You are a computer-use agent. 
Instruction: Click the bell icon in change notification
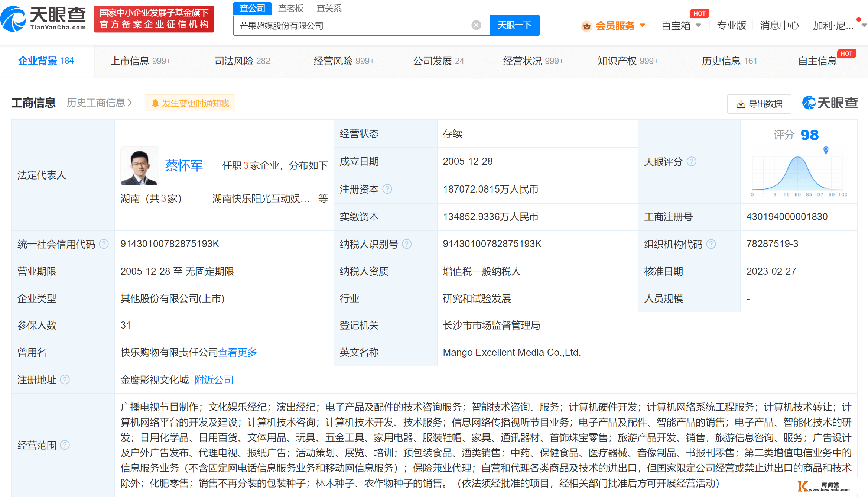[155, 103]
